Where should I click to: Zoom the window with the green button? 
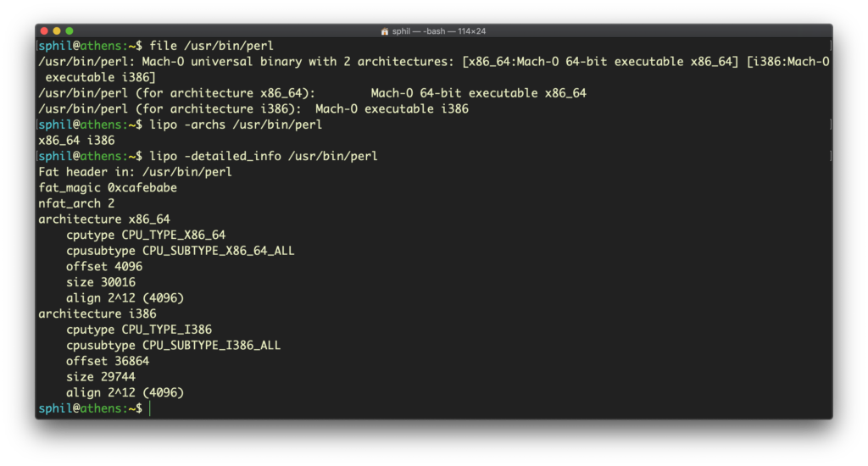click(x=71, y=31)
